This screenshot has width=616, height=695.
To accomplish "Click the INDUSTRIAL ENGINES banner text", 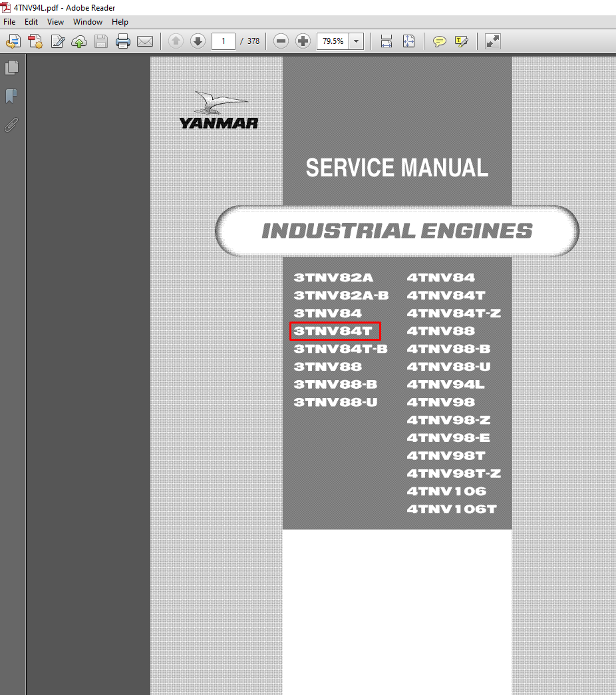I will pos(396,231).
